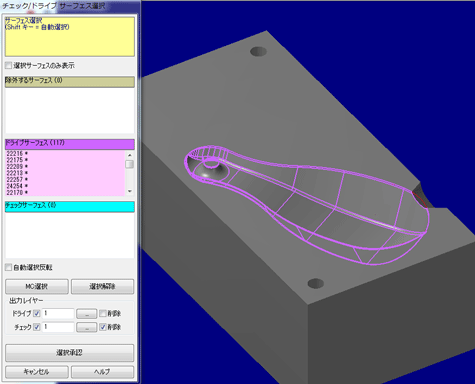Uncheck the チェック output layer checkbox
475x384 pixels.
[x=37, y=327]
